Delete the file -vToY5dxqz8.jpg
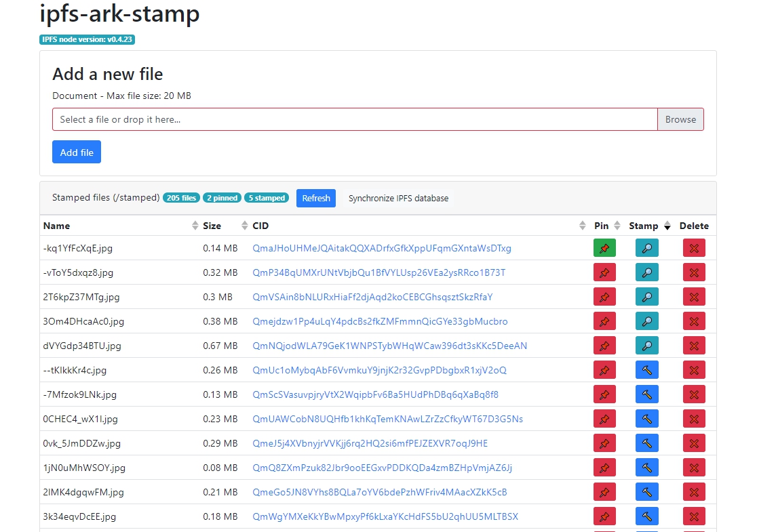757x532 pixels. tap(694, 272)
